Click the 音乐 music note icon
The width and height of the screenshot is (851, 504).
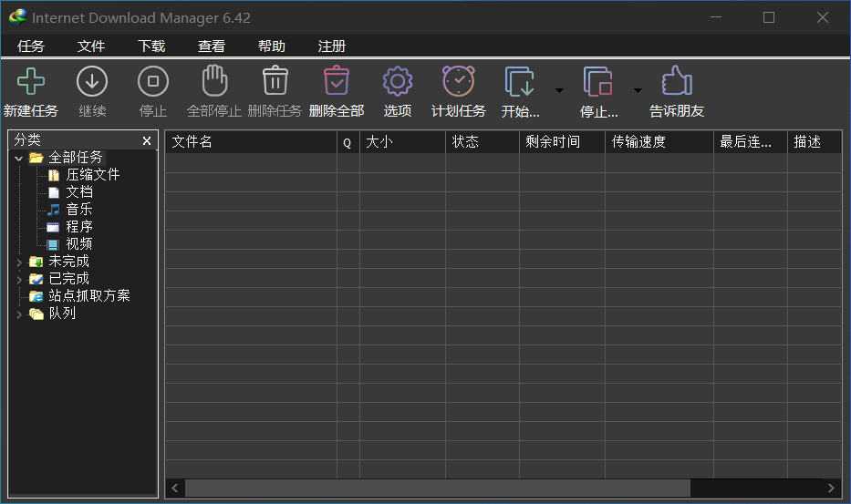pyautogui.click(x=54, y=210)
